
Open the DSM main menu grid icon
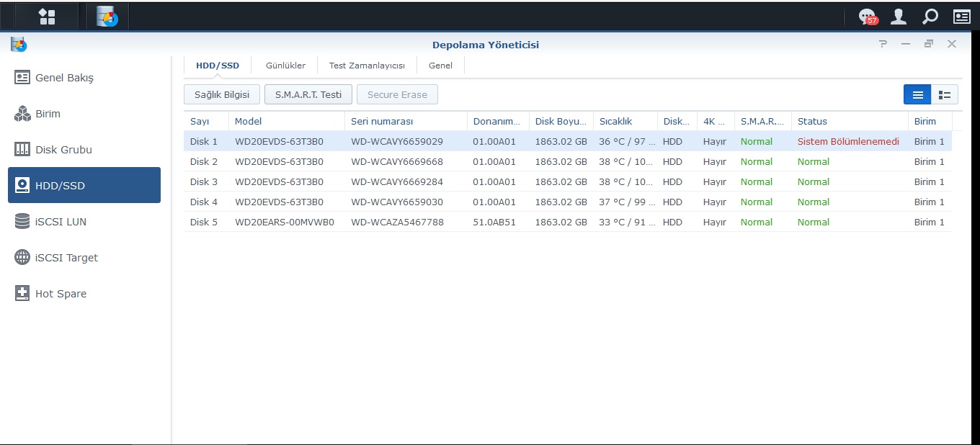47,17
